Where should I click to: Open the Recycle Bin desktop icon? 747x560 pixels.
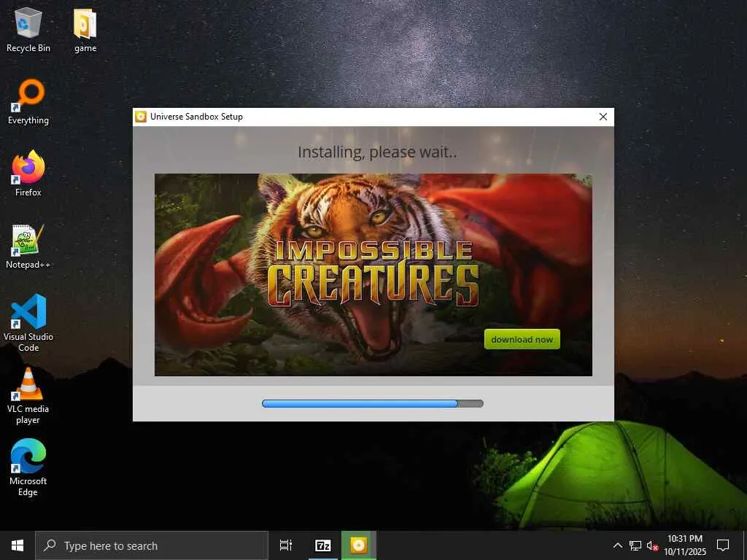point(28,29)
